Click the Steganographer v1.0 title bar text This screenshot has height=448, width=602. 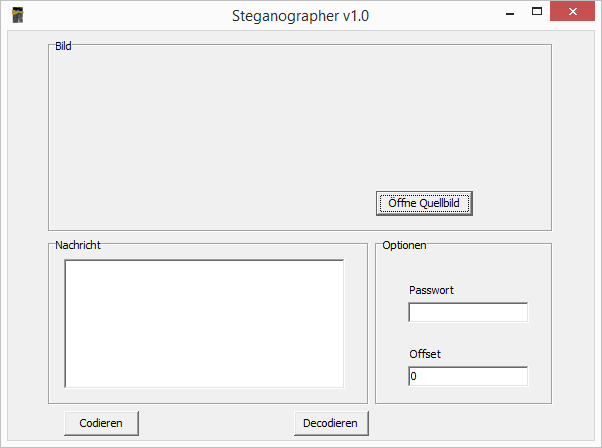click(300, 16)
